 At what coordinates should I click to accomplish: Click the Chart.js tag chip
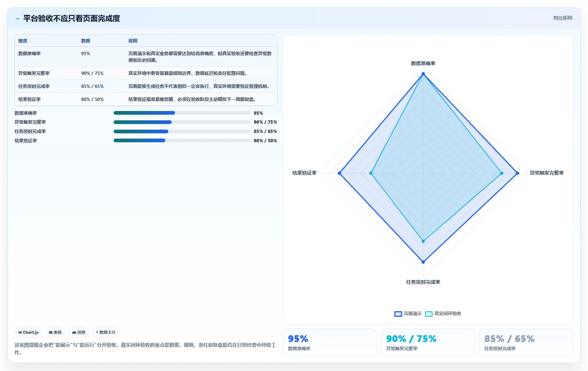pos(28,332)
